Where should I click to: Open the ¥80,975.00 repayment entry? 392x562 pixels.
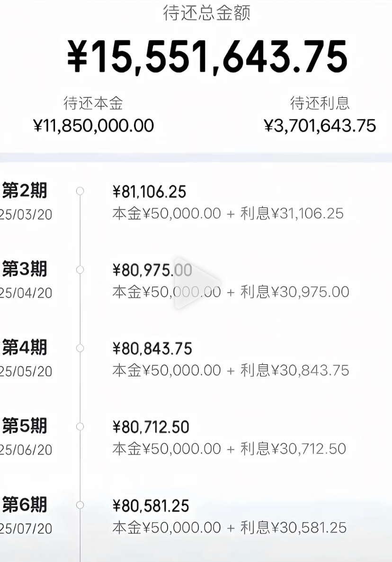coord(152,271)
